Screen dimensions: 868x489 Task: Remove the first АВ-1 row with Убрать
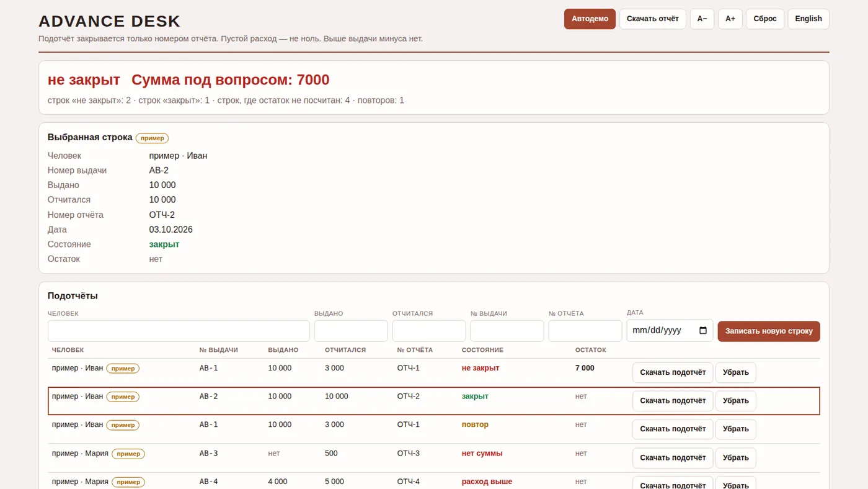[736, 372]
